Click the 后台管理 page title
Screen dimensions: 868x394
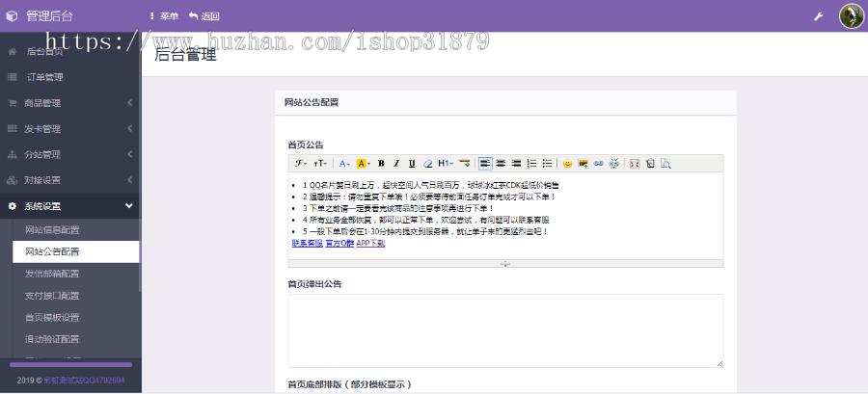(185, 55)
